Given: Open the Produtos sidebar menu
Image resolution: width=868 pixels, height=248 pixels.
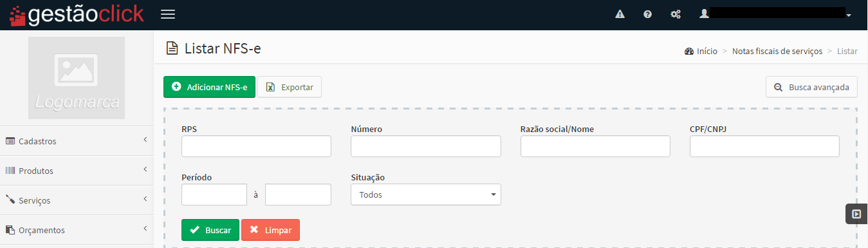Looking at the screenshot, I should 77,171.
